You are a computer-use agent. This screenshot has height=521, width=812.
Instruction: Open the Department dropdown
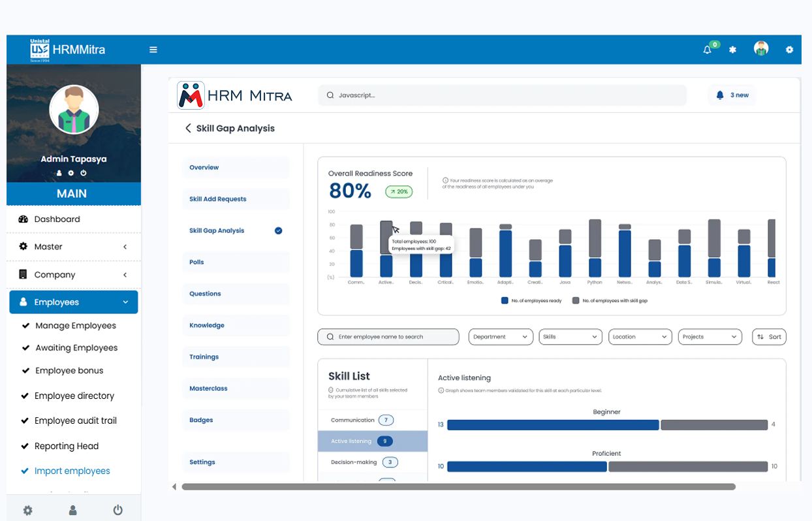[x=500, y=337]
